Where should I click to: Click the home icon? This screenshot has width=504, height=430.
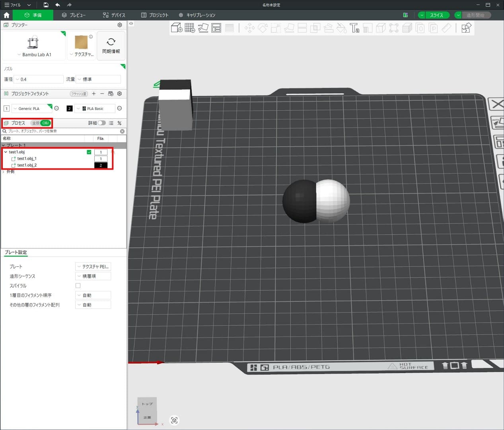click(6, 15)
